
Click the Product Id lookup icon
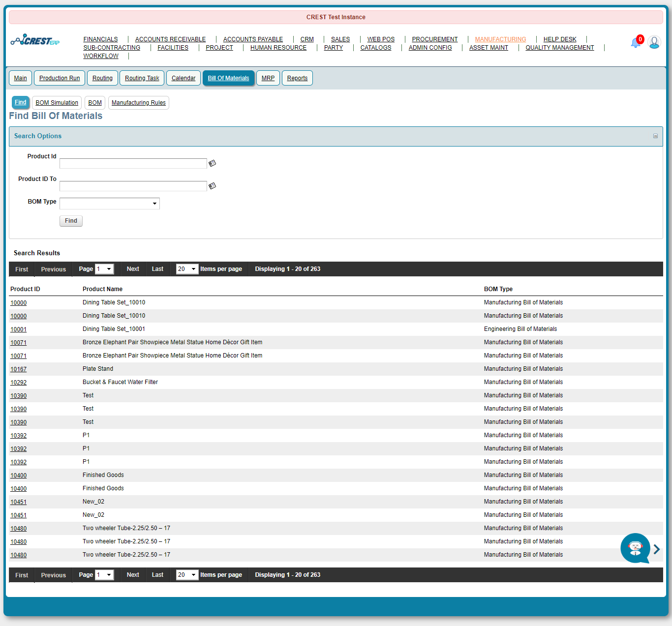pyautogui.click(x=213, y=163)
